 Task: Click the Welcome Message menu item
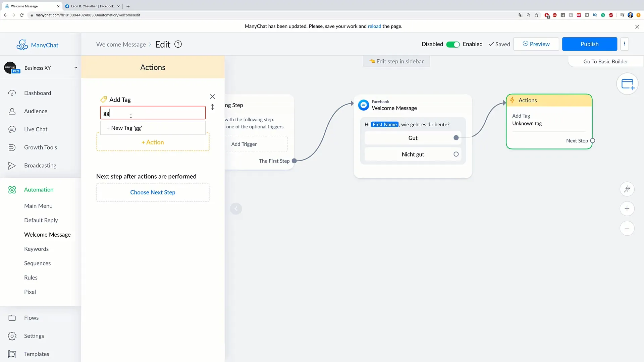click(47, 234)
